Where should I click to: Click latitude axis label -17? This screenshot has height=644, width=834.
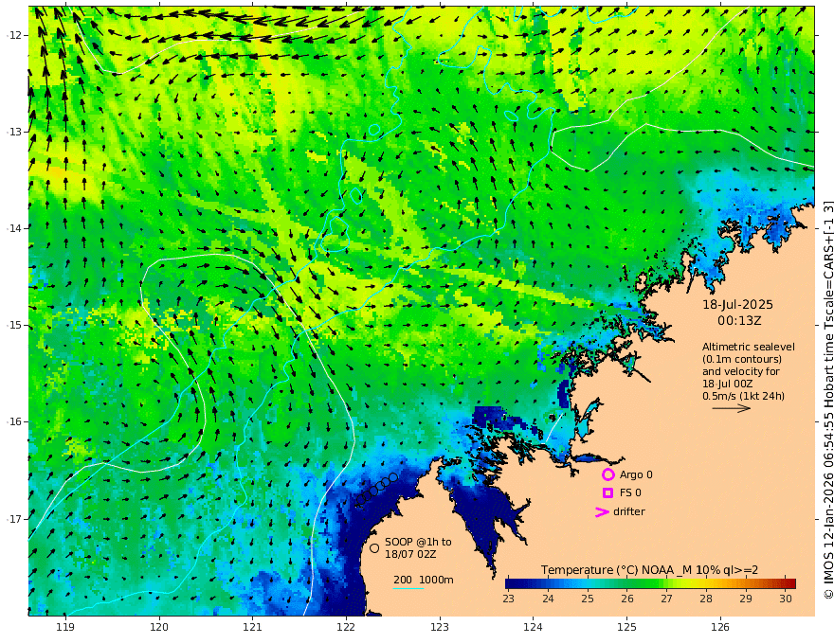tap(15, 519)
